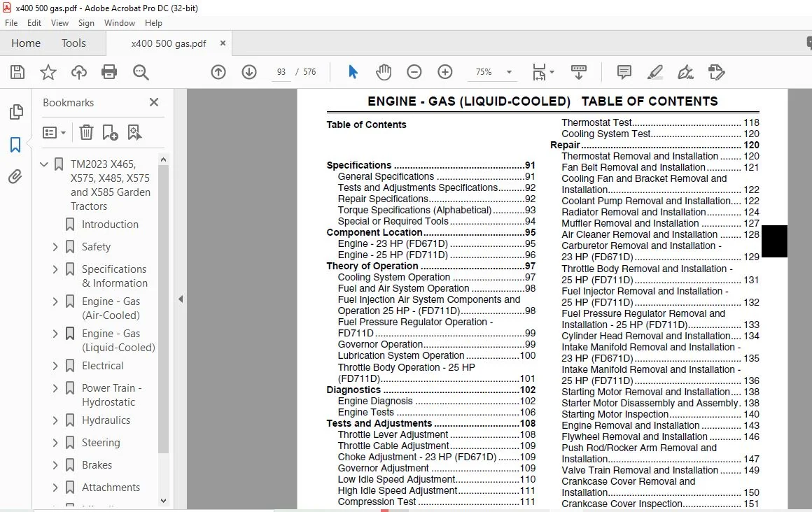Jump to Starting Motor Inspection entry
The height and width of the screenshot is (512, 812).
[x=660, y=414]
